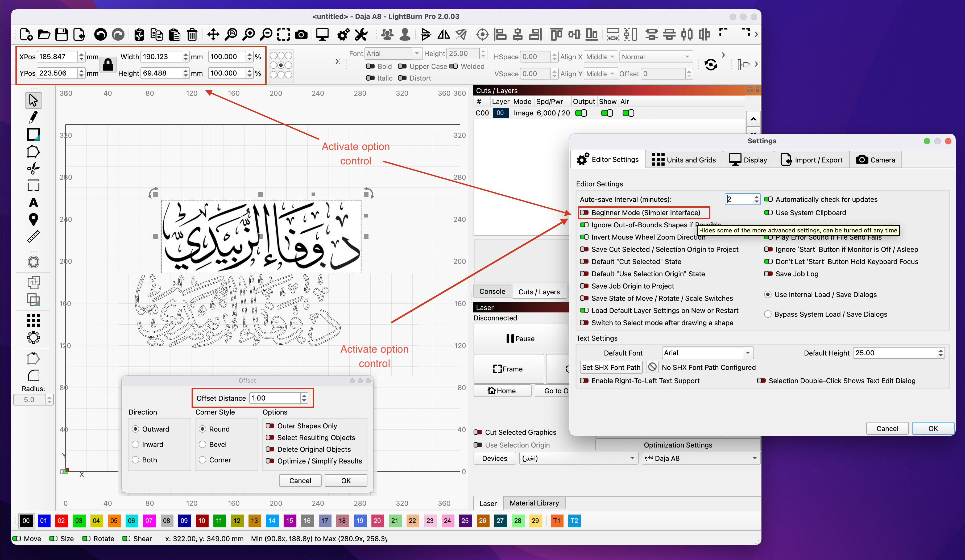This screenshot has width=965, height=560.
Task: Enable Beginner Mode toggle
Action: click(584, 212)
